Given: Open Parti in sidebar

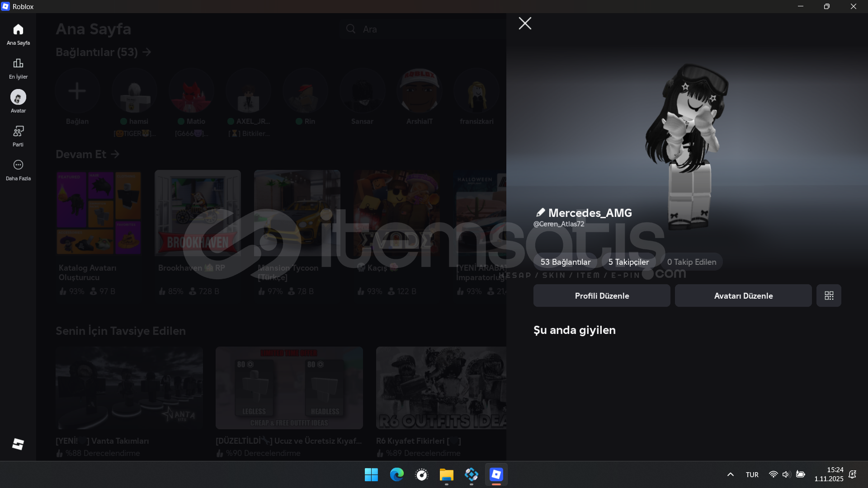Looking at the screenshot, I should (18, 136).
